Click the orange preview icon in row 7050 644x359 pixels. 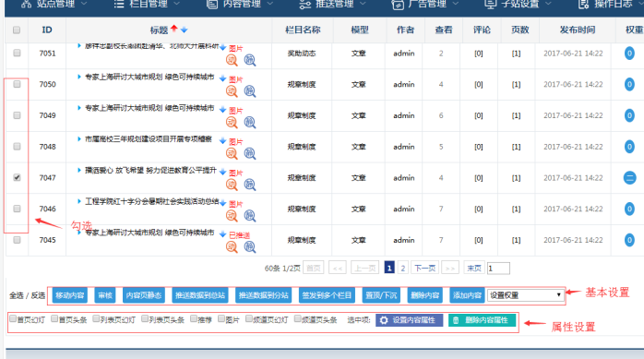coord(232,91)
